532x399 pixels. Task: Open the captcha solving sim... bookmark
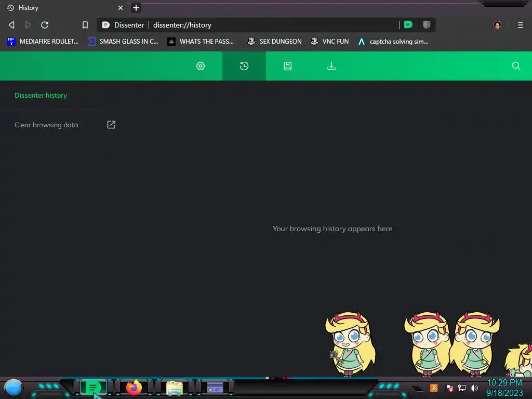coord(393,42)
